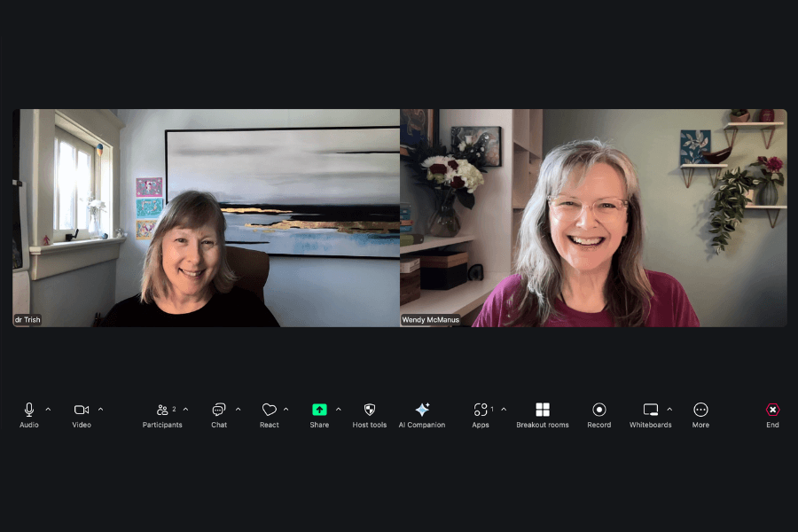Expand the whiteboards options arrow
The image size is (798, 532).
[x=669, y=410]
